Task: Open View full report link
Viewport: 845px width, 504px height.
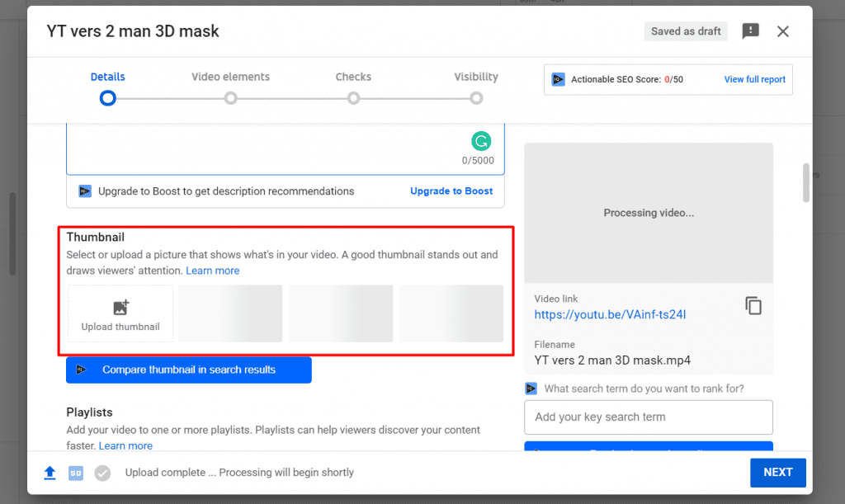Action: click(x=754, y=80)
